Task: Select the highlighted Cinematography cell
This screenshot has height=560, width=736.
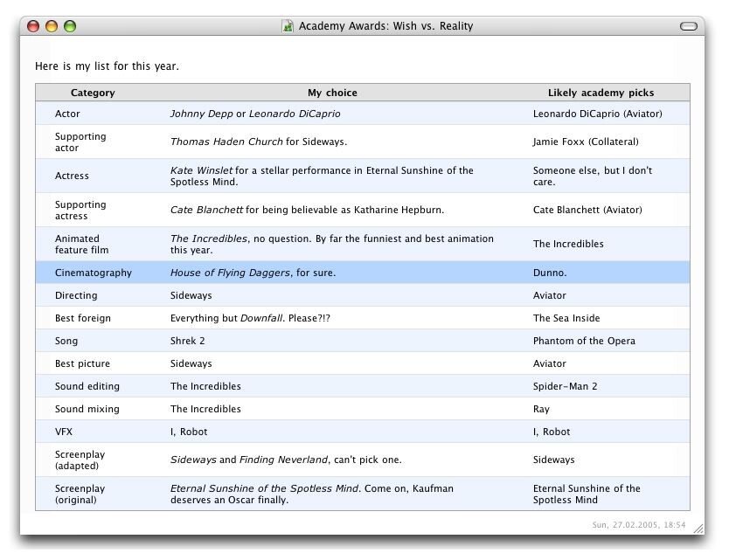Action: tap(94, 273)
